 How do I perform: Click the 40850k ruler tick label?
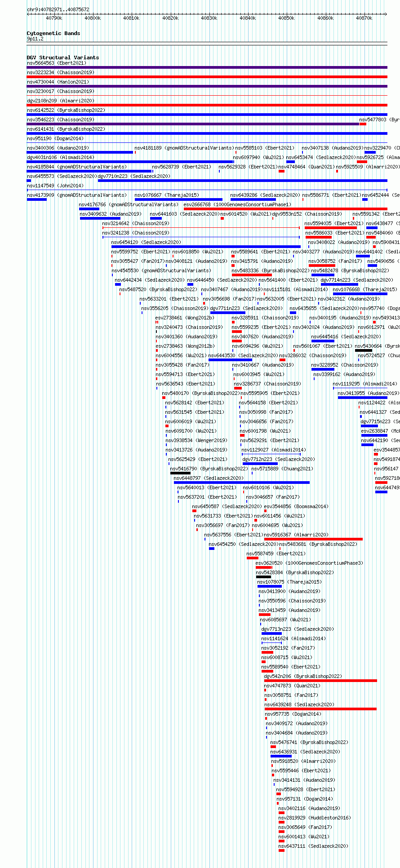(286, 18)
